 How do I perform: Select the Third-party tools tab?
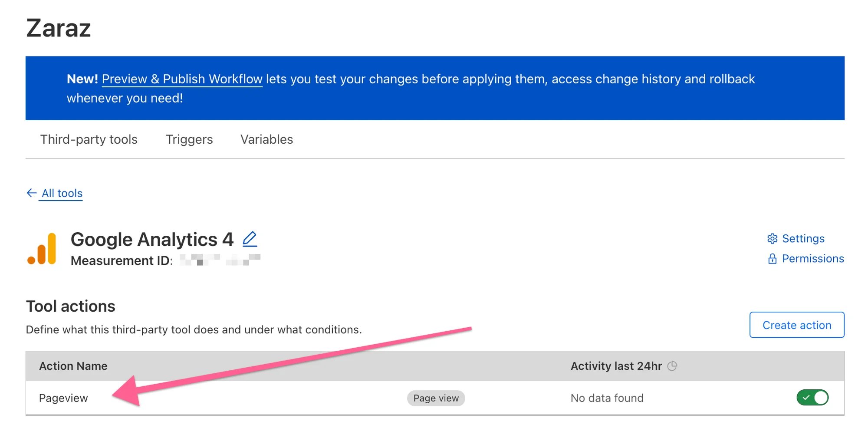point(89,139)
